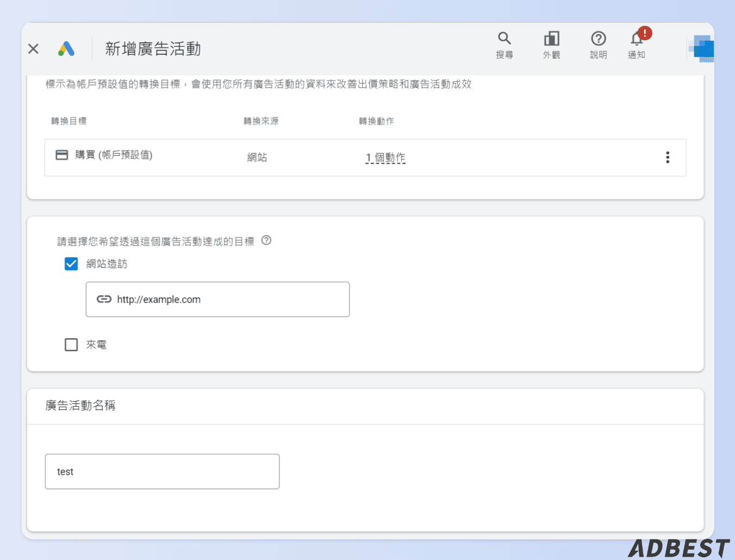Open the 通知 (notifications) bell icon
The image size is (735, 560).
(636, 40)
